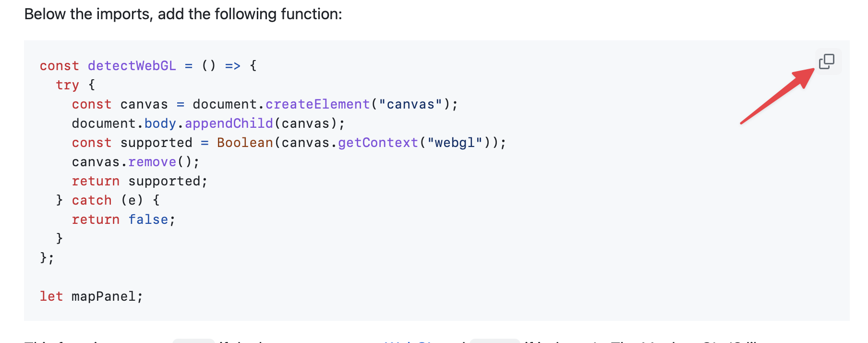Click "return supported;" line
The width and height of the screenshot is (868, 343).
140,181
